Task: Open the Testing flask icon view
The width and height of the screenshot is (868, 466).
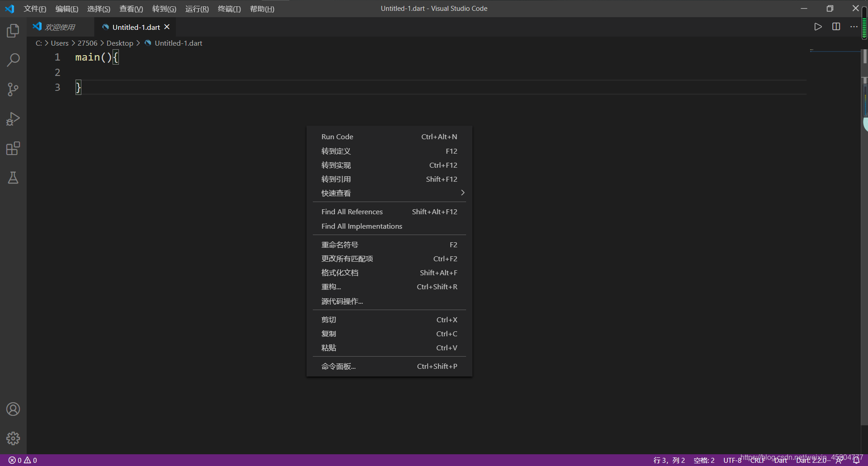Action: (13, 178)
